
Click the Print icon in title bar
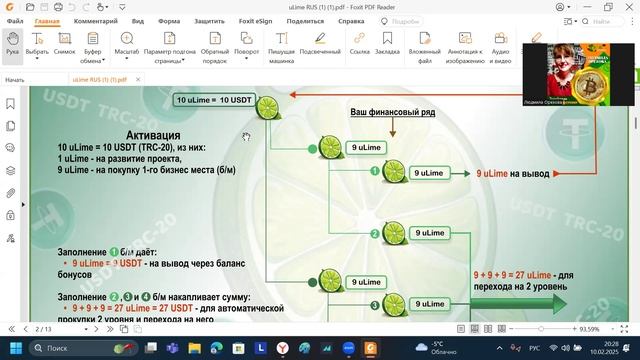click(x=58, y=7)
